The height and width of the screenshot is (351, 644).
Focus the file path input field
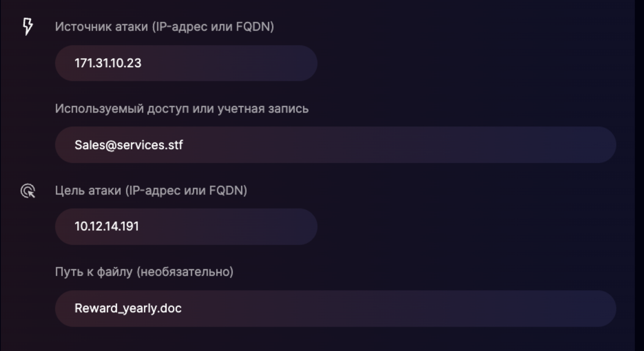coord(335,308)
